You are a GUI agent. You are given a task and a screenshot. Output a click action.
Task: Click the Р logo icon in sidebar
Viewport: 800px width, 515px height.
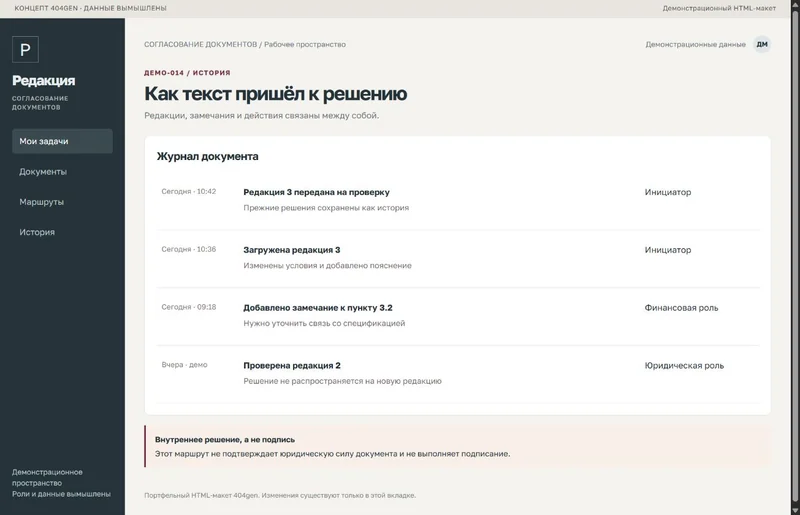pyautogui.click(x=25, y=50)
